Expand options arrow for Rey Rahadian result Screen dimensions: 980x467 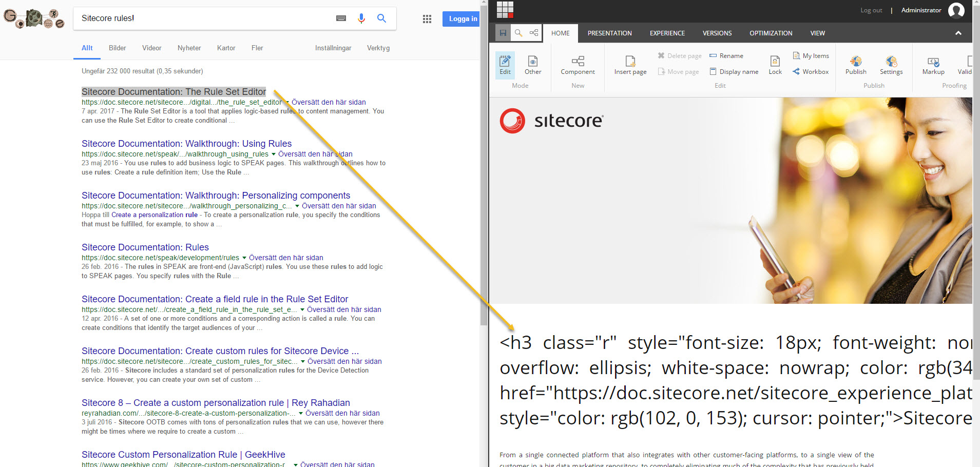click(301, 413)
